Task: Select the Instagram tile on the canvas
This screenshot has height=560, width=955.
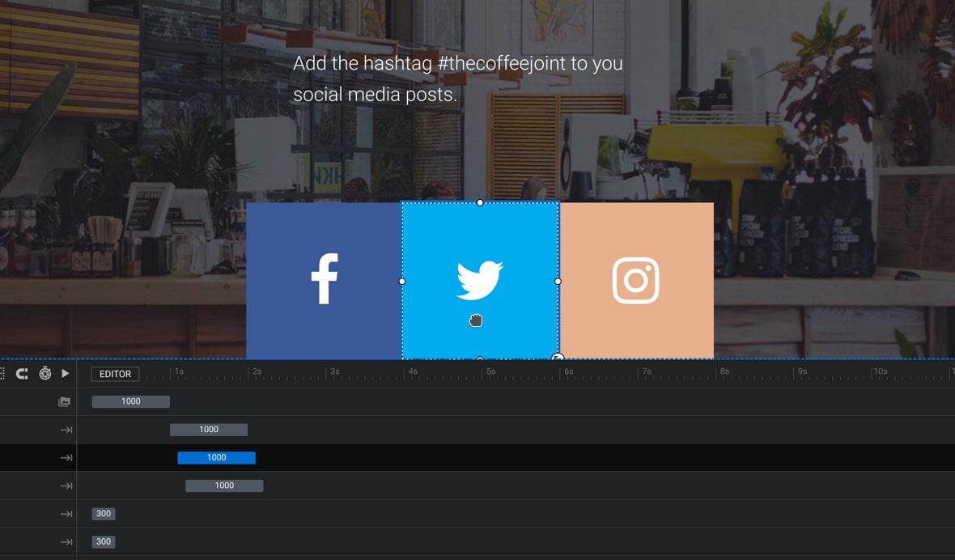Action: (636, 281)
